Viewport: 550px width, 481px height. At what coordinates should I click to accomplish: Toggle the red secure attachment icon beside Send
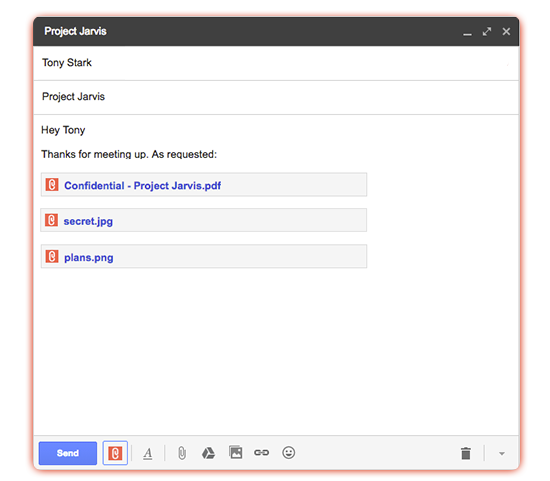click(115, 453)
